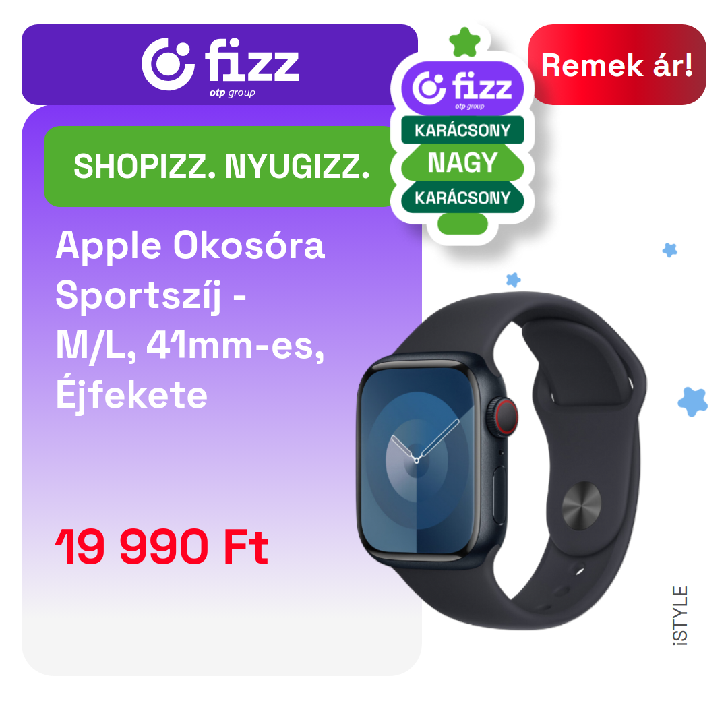728x728 pixels.
Task: Click the fizz otp group logo banner
Action: tap(220, 65)
